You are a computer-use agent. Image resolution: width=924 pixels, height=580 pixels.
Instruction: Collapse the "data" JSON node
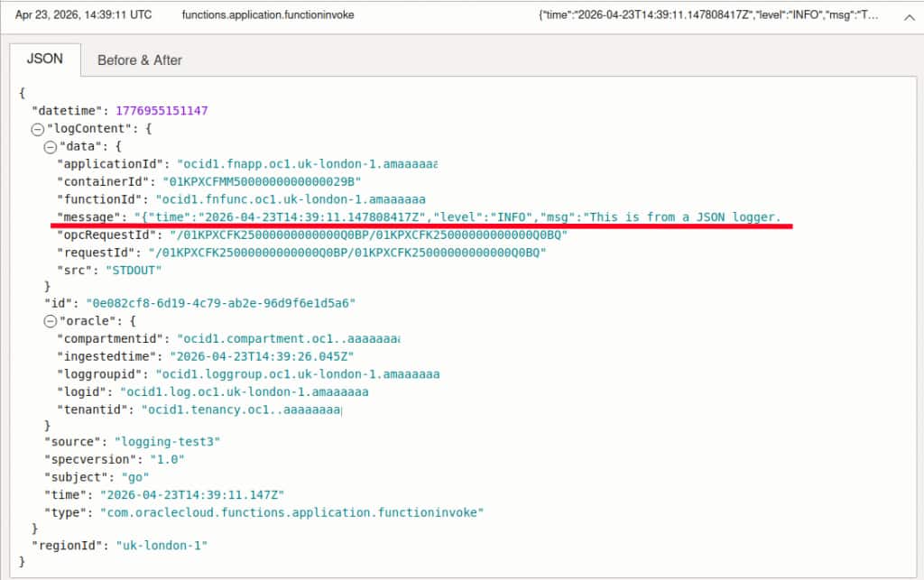coord(51,147)
